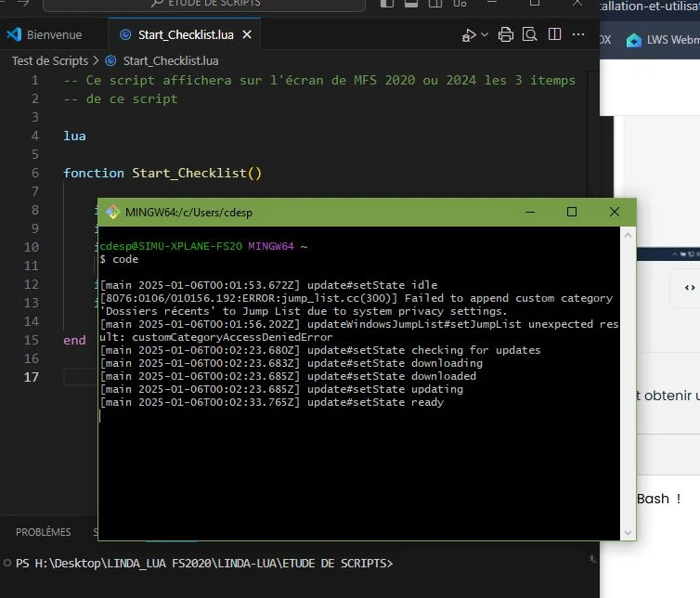Click the magnifier preview icon in editor toolbar
Screen dimensions: 700x598
(x=529, y=35)
